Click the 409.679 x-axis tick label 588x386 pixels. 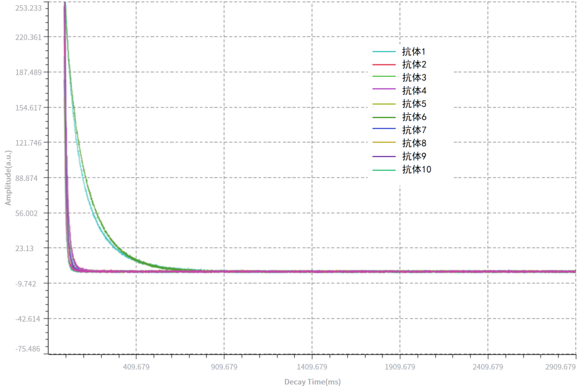point(136,367)
